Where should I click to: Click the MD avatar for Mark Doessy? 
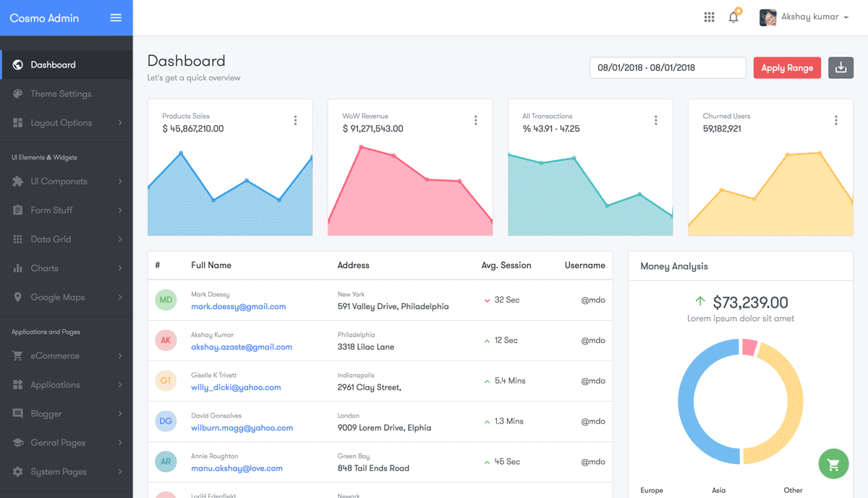pos(166,300)
